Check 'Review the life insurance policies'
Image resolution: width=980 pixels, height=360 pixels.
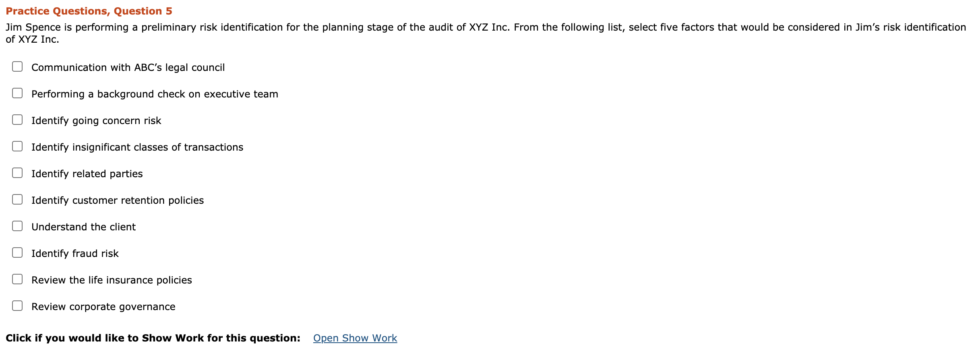(x=17, y=279)
